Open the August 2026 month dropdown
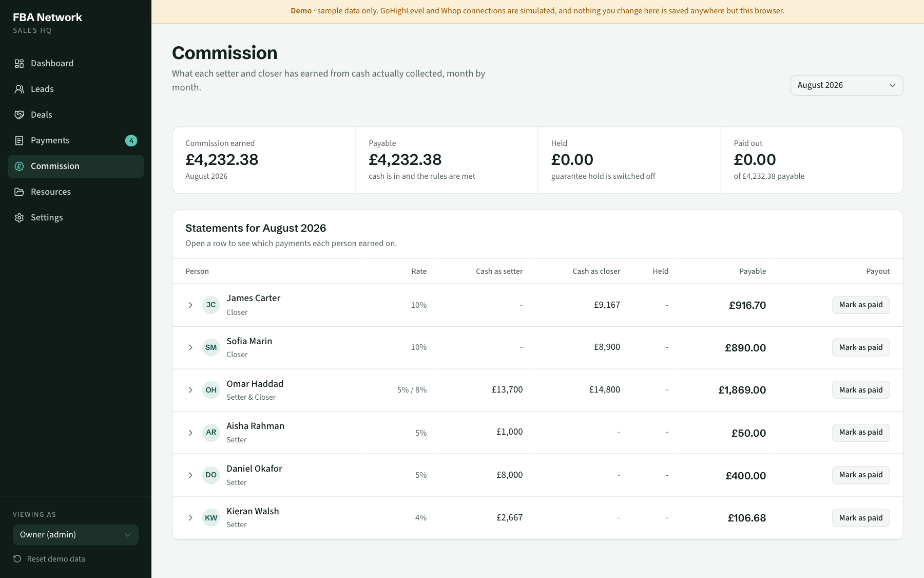Viewport: 924px width, 578px height. [x=846, y=85]
